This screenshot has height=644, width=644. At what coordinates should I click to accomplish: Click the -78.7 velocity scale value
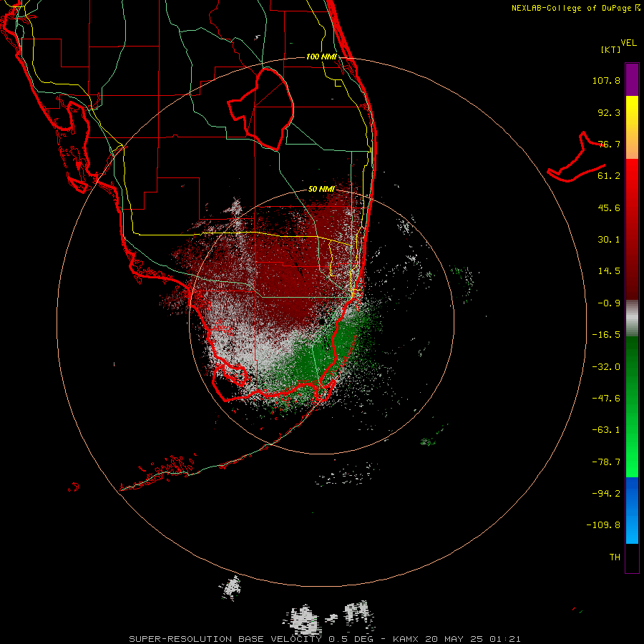(606, 462)
